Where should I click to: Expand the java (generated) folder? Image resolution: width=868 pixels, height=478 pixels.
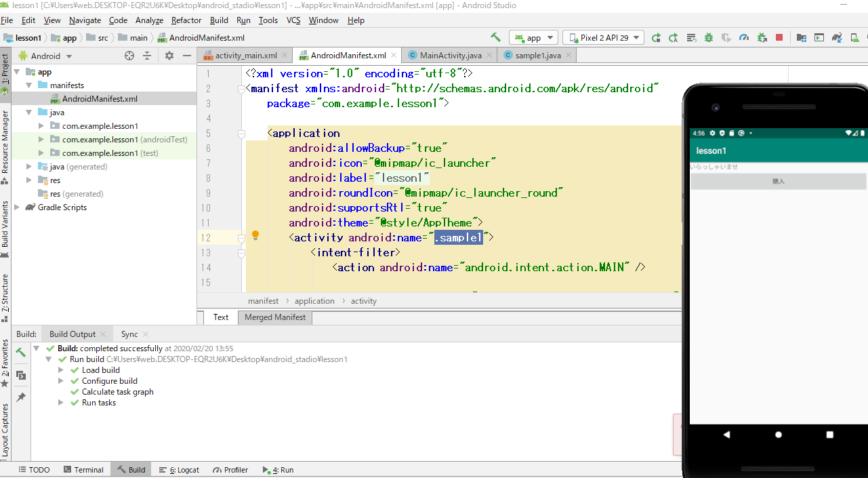point(29,167)
